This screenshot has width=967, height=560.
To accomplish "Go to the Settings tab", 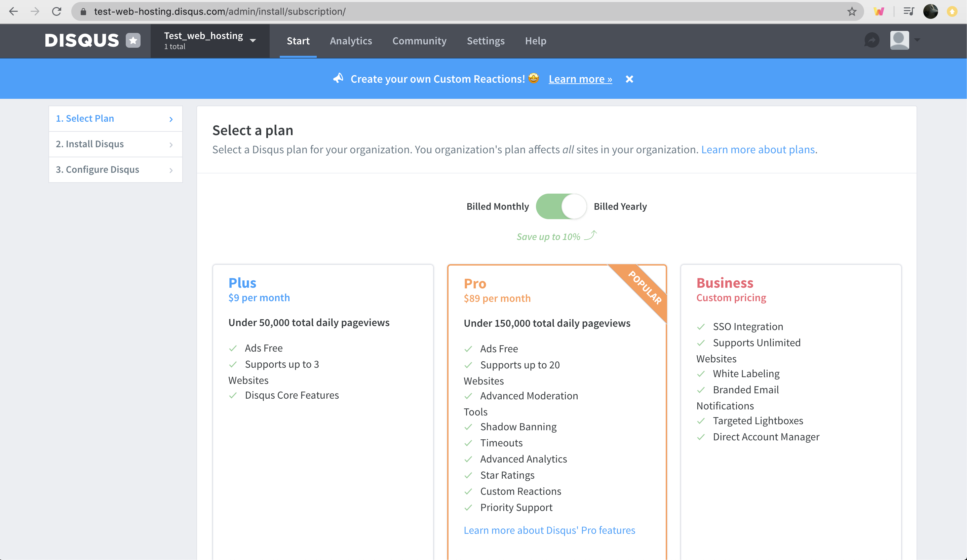I will pyautogui.click(x=486, y=41).
